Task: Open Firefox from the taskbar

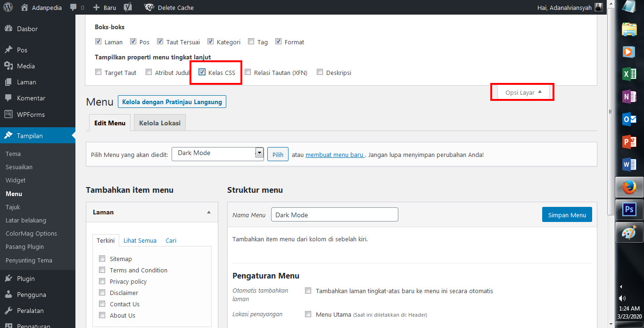Action: click(x=629, y=188)
